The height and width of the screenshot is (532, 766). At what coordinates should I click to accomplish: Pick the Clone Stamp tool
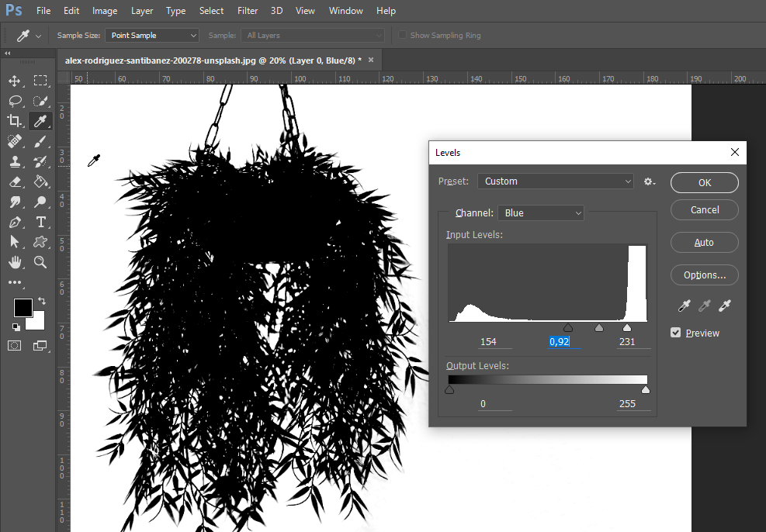(15, 161)
